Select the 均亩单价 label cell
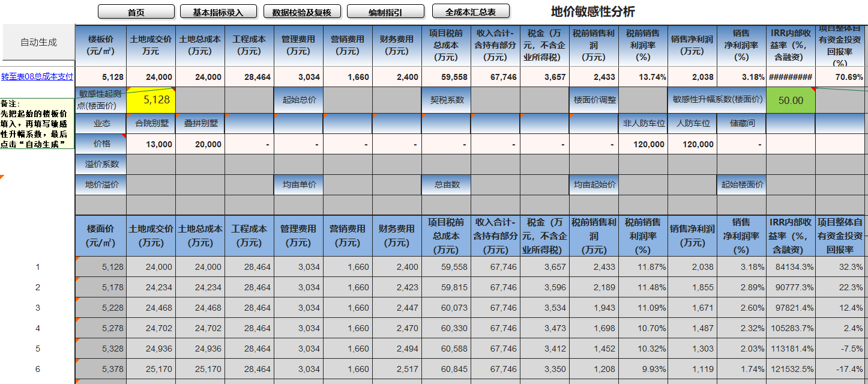The height and width of the screenshot is (384, 868). (298, 184)
